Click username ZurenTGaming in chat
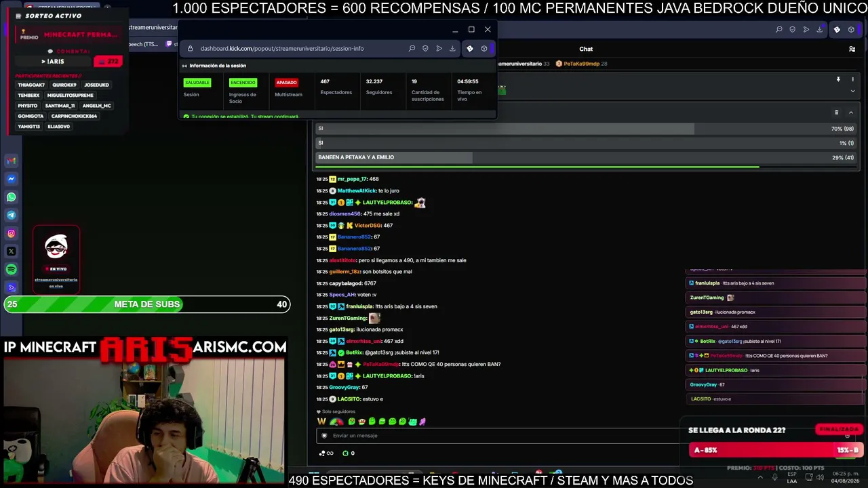 point(348,318)
